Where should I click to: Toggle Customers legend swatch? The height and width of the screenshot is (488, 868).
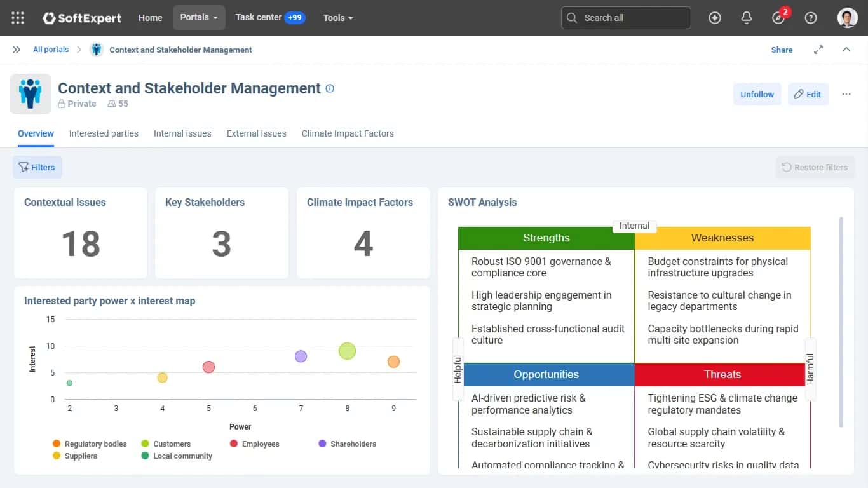point(146,444)
